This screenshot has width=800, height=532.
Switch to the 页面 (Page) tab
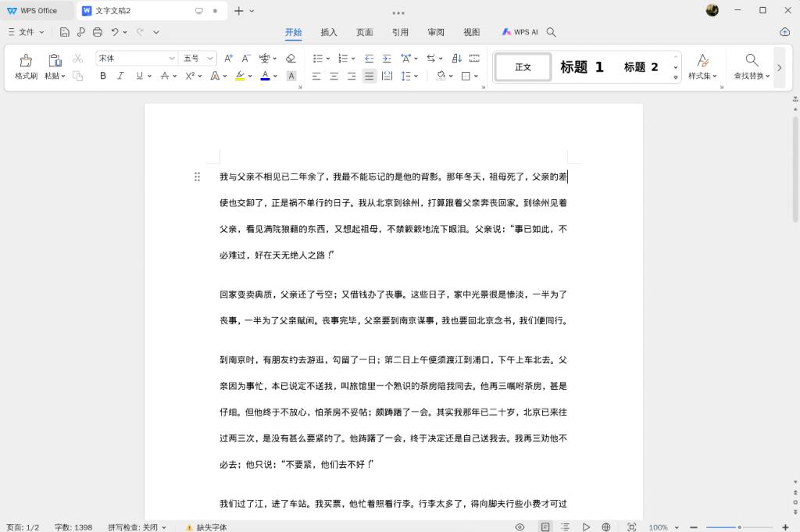pyautogui.click(x=364, y=32)
